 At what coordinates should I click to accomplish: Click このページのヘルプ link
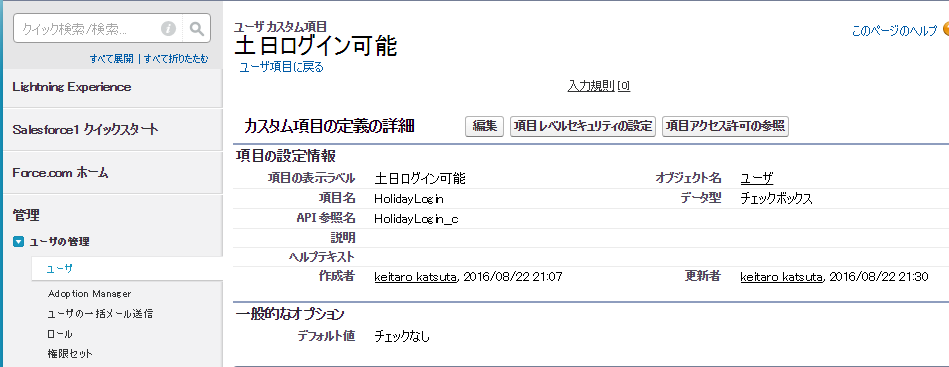894,30
